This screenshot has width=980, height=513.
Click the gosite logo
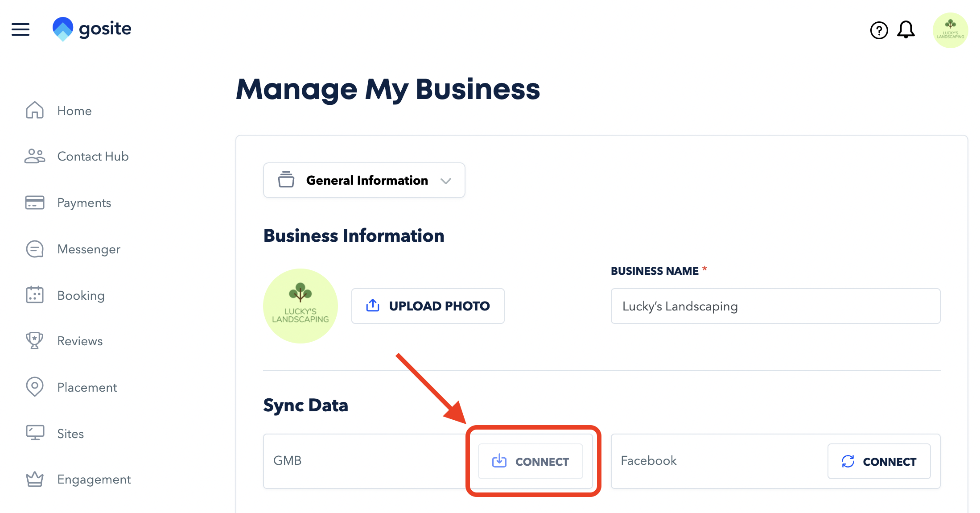[x=92, y=29]
